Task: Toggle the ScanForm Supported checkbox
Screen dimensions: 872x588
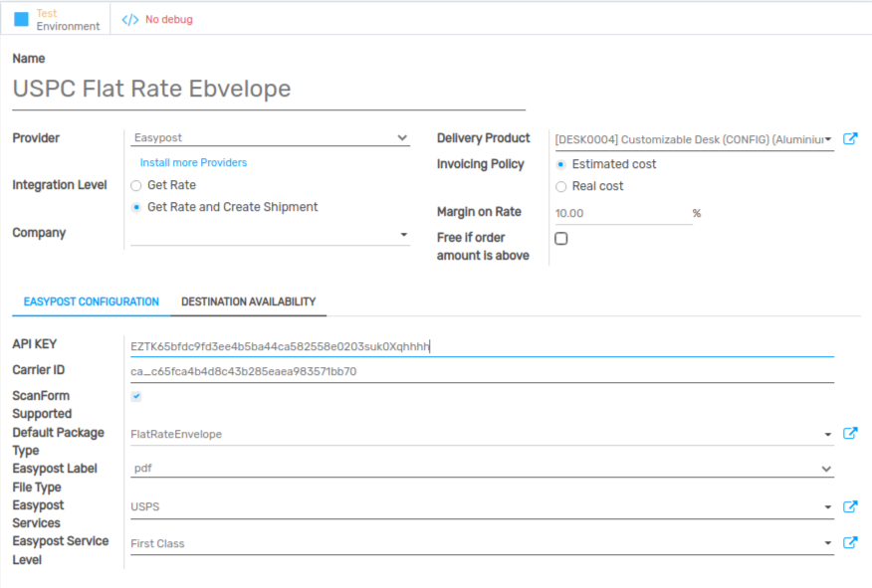Action: 136,396
